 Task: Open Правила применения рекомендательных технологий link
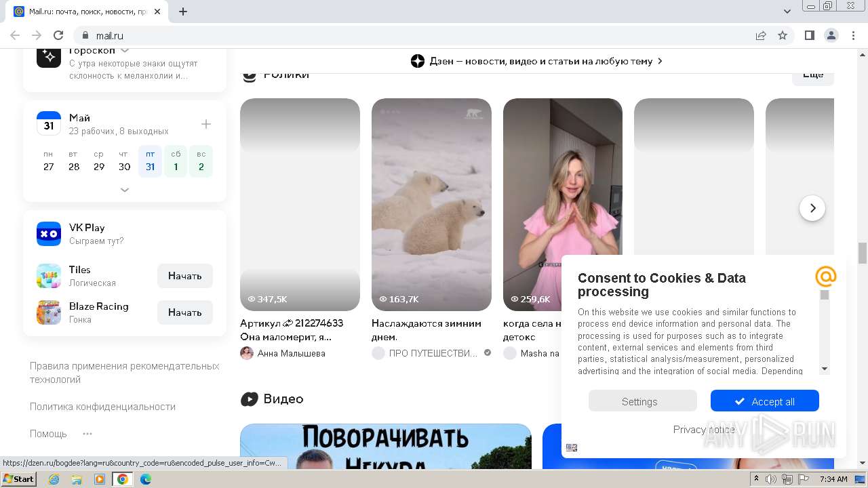(125, 373)
